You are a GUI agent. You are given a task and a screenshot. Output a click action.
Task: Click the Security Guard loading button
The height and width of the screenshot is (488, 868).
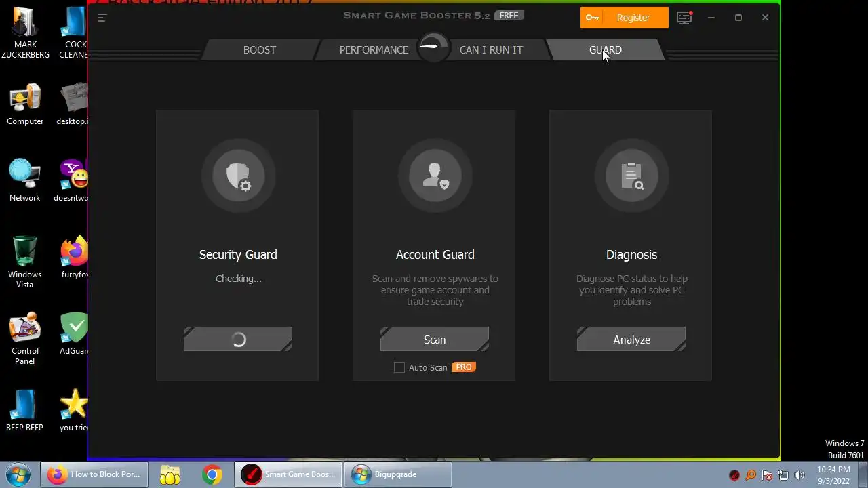[238, 340]
